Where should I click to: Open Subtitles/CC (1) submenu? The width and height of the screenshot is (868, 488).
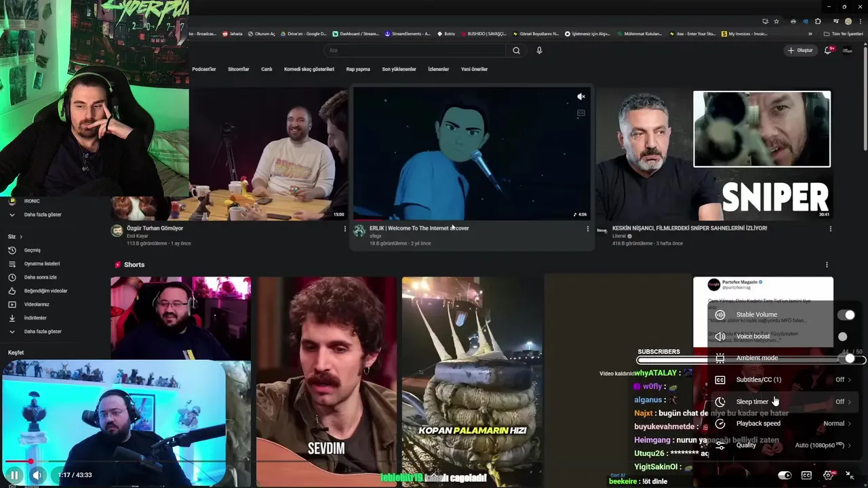[784, 380]
